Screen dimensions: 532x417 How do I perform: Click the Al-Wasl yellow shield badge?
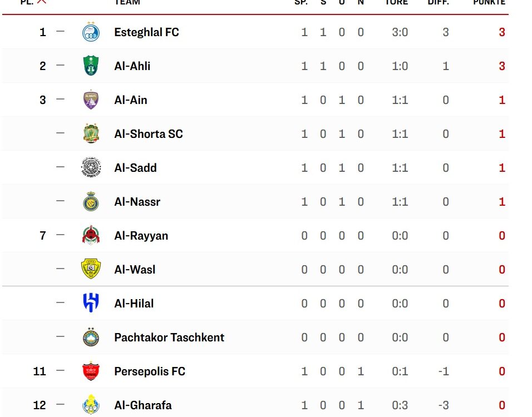(x=91, y=269)
